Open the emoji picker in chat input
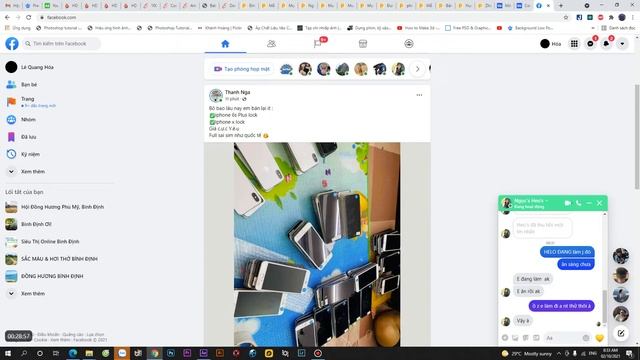640x360 pixels. point(586,338)
